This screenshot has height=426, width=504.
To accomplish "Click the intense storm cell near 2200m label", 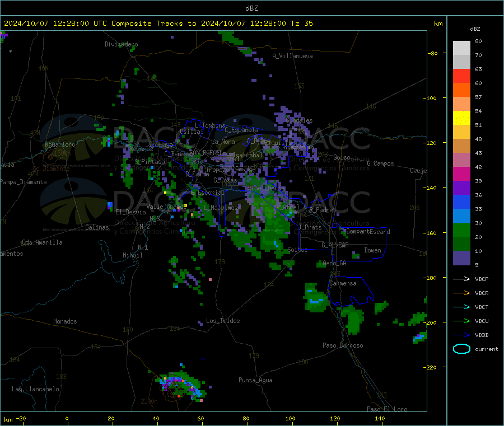I will [182, 386].
